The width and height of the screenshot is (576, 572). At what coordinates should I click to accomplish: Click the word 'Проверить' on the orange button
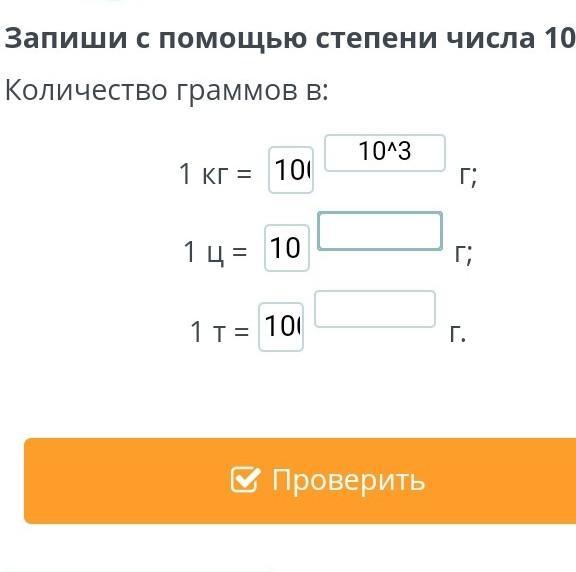[348, 480]
